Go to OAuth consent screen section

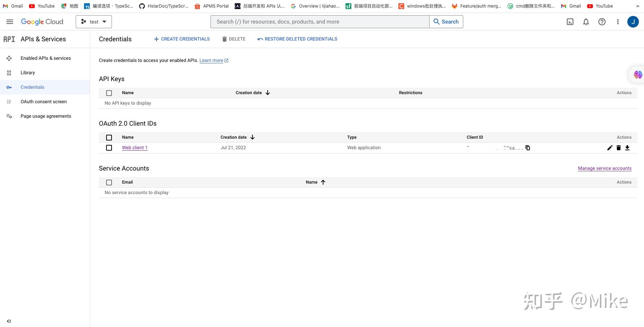tap(44, 101)
